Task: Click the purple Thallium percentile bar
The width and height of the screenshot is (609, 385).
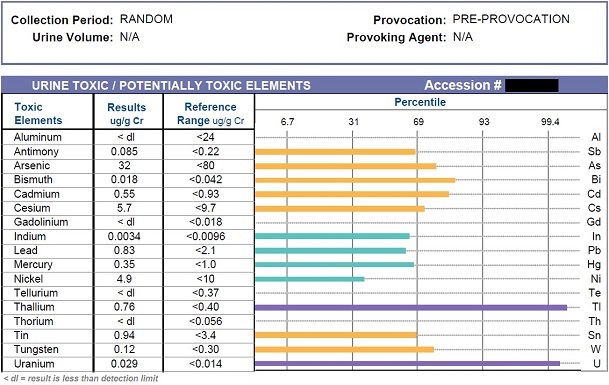Action: point(411,307)
